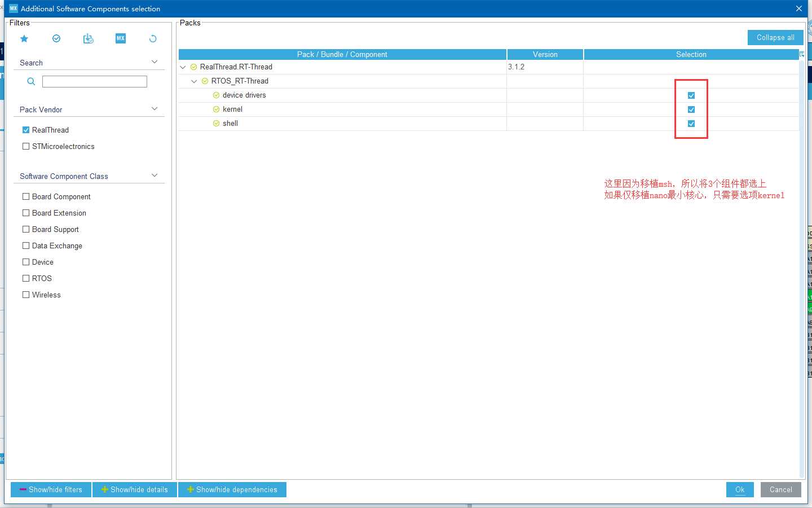Deselect the shell component checkbox
Image resolution: width=812 pixels, height=508 pixels.
[691, 124]
